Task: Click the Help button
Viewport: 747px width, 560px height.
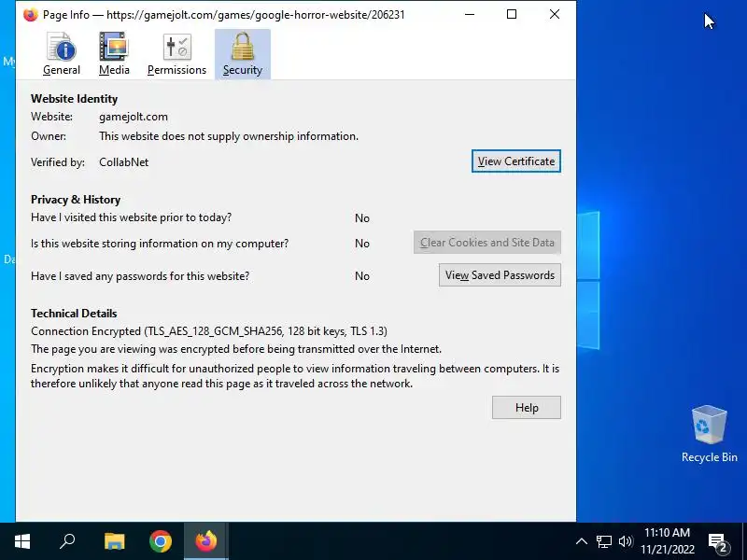Action: (527, 408)
